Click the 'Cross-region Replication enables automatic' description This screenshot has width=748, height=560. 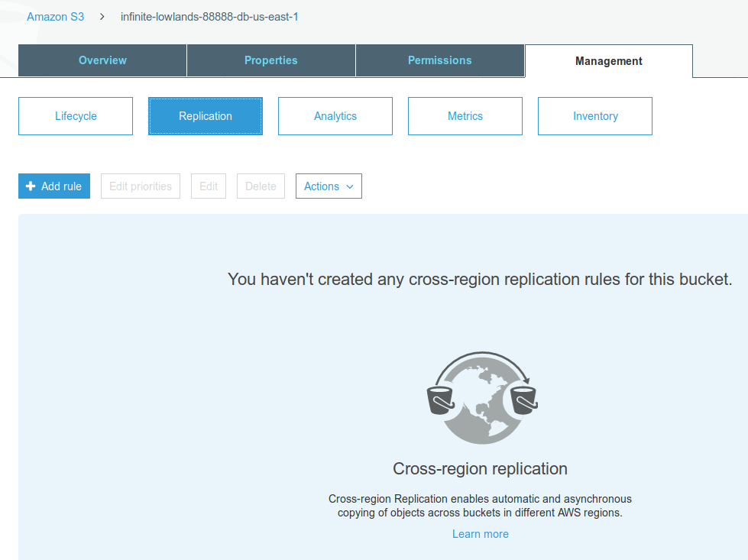pos(480,506)
